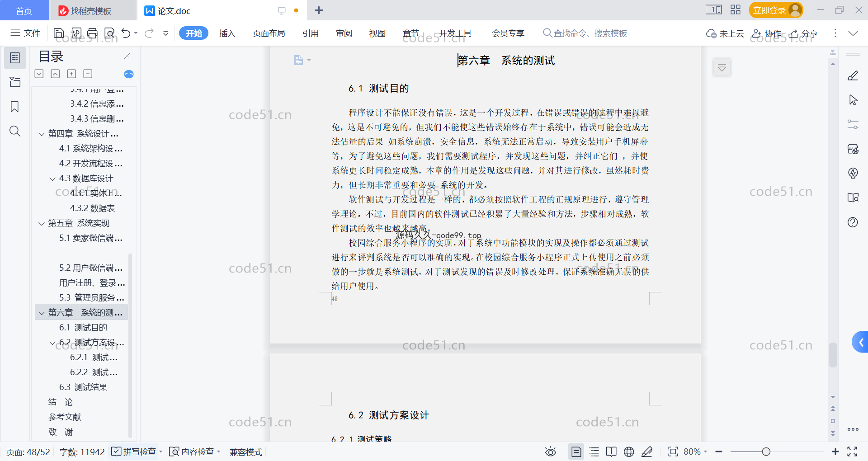Open the 文件 menu

click(x=26, y=33)
